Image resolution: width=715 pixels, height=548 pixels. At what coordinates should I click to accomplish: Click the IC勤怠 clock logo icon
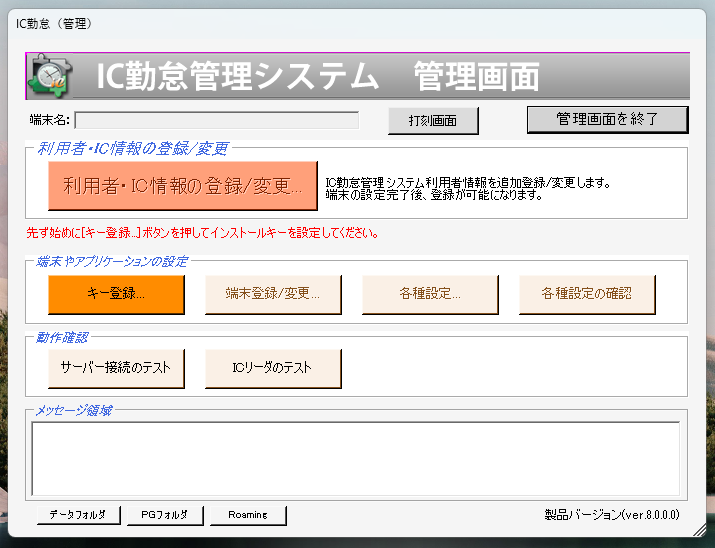coord(50,76)
